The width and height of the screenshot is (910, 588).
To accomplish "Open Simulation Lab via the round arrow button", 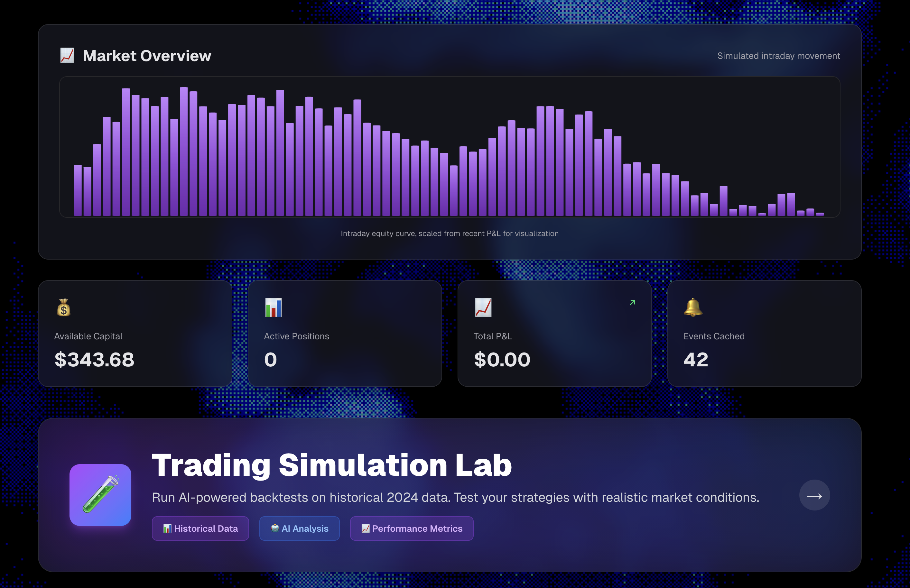I will (x=814, y=495).
